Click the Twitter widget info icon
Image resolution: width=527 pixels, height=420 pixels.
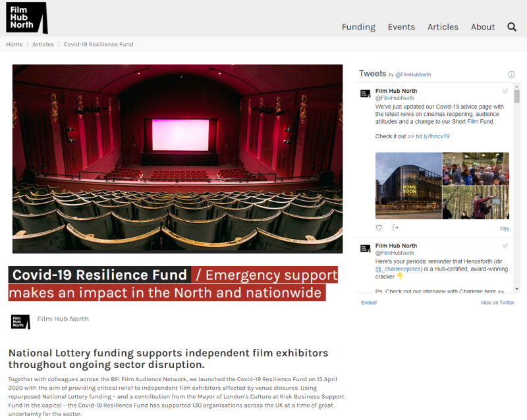click(511, 74)
